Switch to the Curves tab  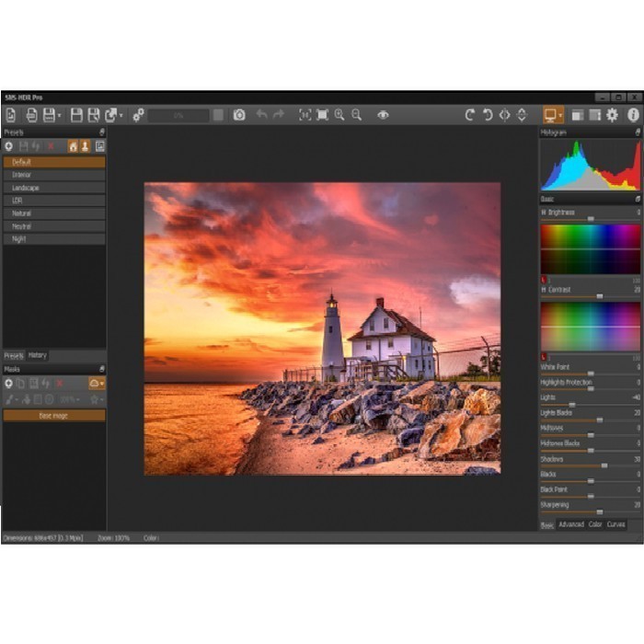point(615,525)
